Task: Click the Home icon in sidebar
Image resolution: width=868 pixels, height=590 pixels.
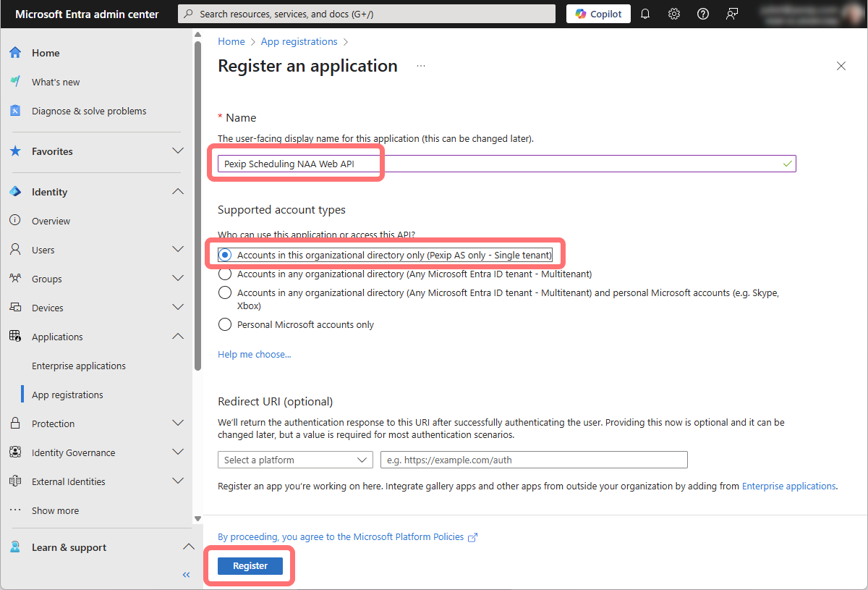Action: [15, 53]
